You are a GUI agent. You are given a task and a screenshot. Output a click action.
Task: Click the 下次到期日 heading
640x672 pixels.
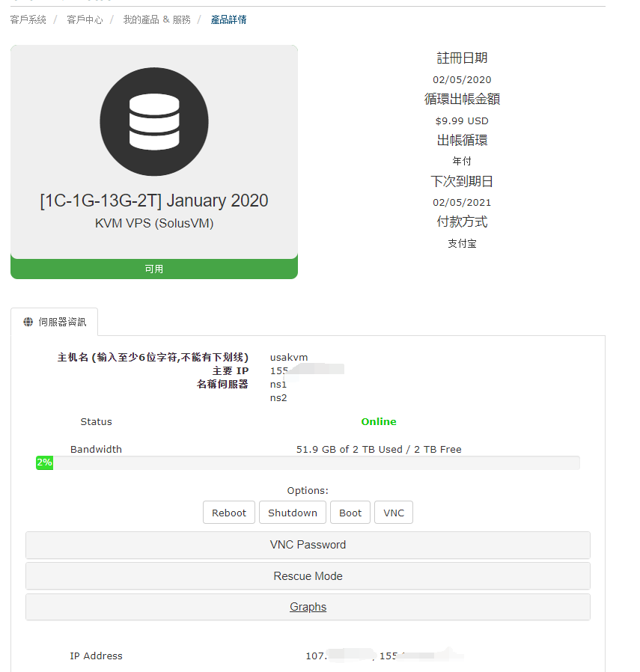[462, 181]
